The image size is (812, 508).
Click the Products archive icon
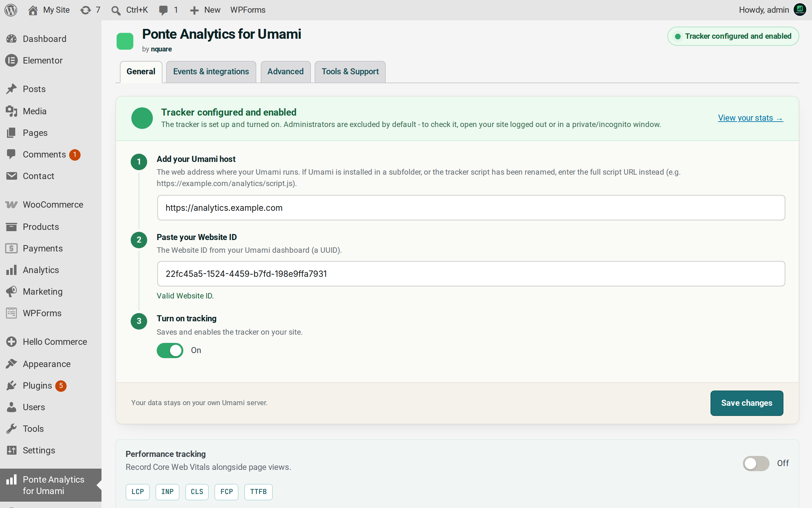coord(11,227)
